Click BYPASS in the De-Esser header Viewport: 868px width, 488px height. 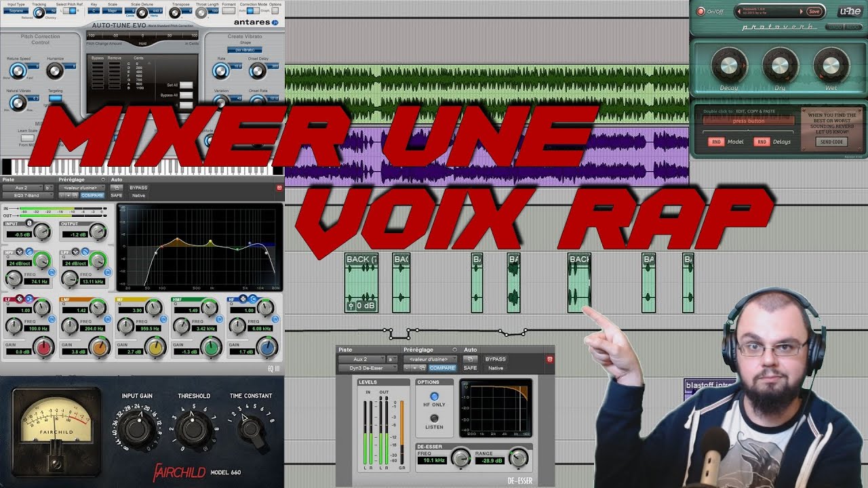pyautogui.click(x=495, y=359)
